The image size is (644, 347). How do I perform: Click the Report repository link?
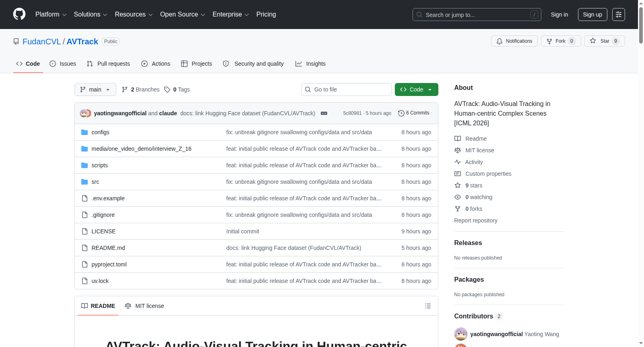pos(476,220)
